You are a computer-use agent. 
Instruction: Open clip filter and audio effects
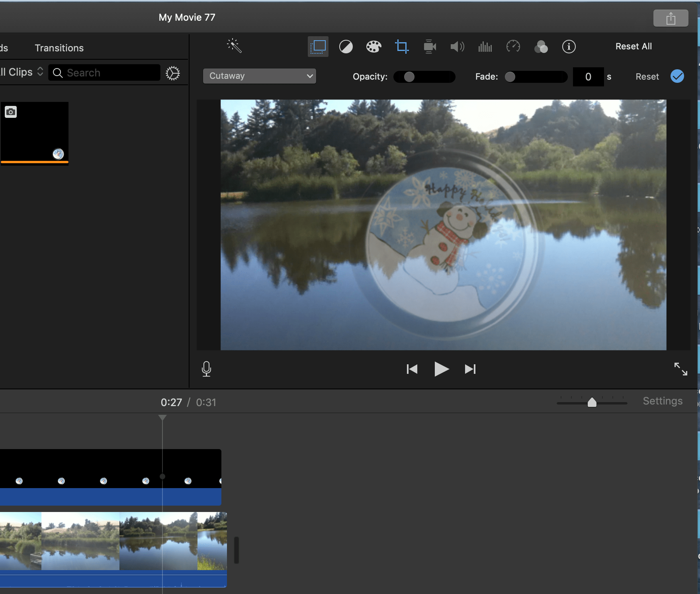click(541, 47)
